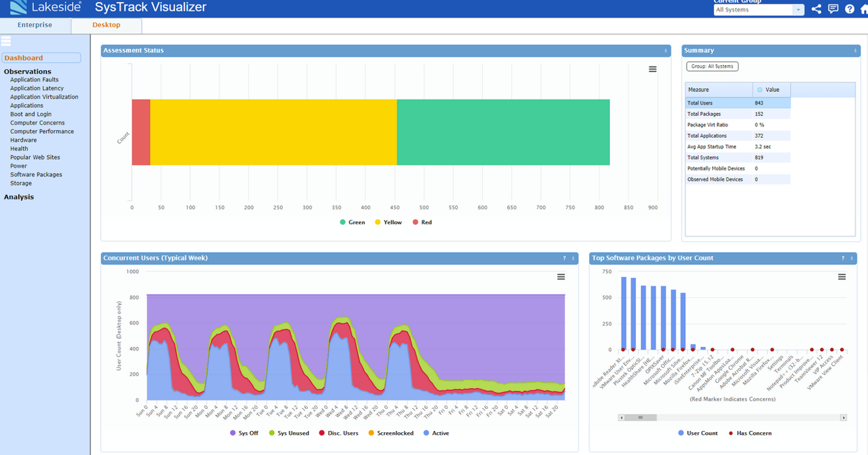The image size is (868, 455).
Task: Open Software Packages in sidebar
Action: coord(36,174)
